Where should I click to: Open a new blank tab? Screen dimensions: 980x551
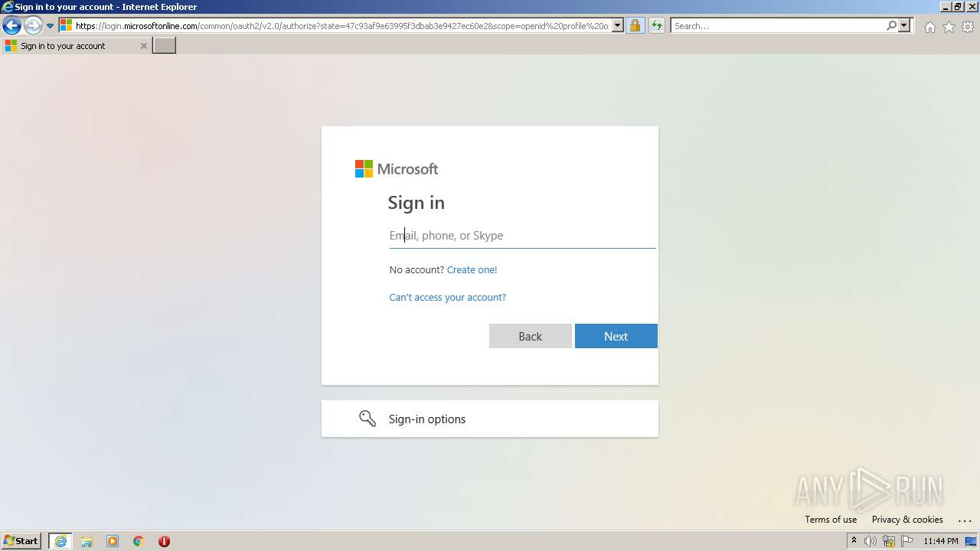click(x=165, y=46)
